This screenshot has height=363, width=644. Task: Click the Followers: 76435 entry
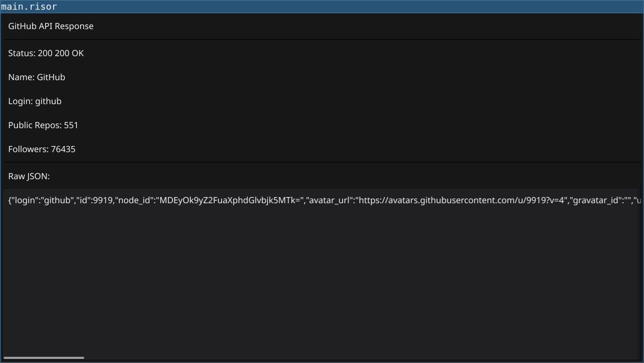pos(42,149)
